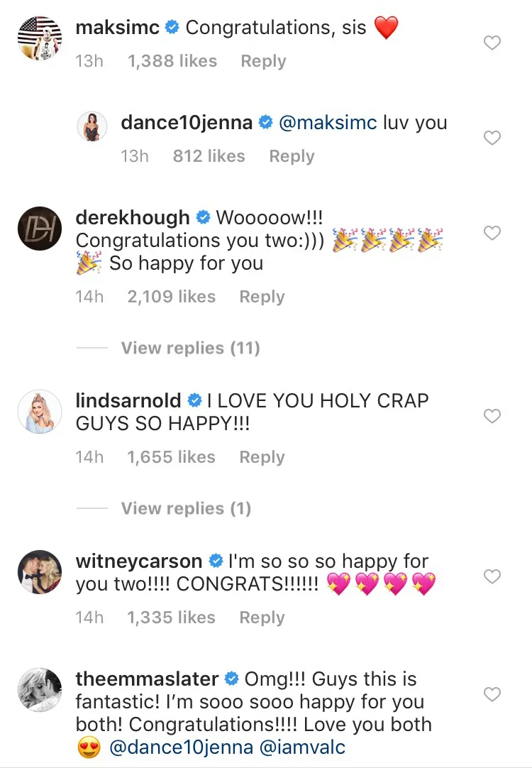Viewport: 532px width, 768px height.
Task: Reply to derekhough's comment
Action: pos(261,297)
